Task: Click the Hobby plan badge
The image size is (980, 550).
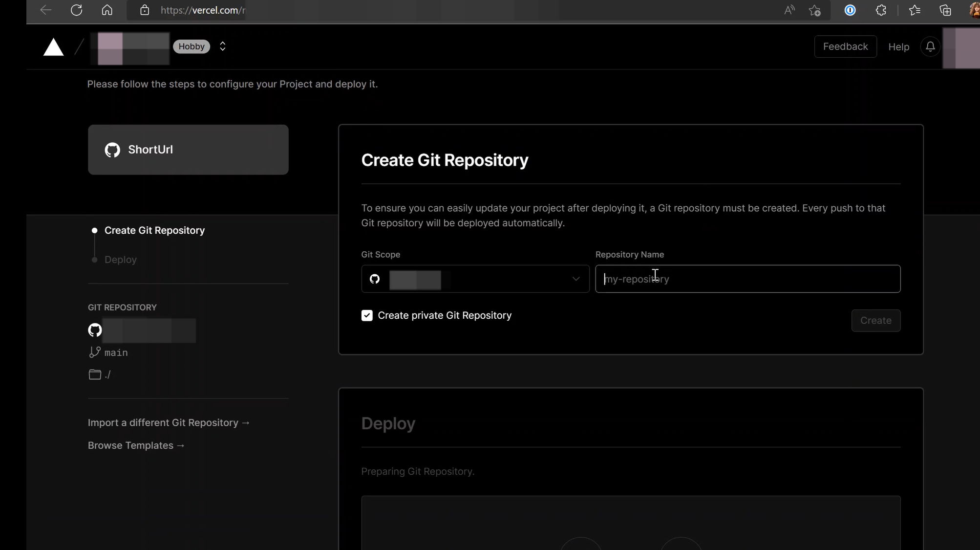Action: tap(192, 46)
